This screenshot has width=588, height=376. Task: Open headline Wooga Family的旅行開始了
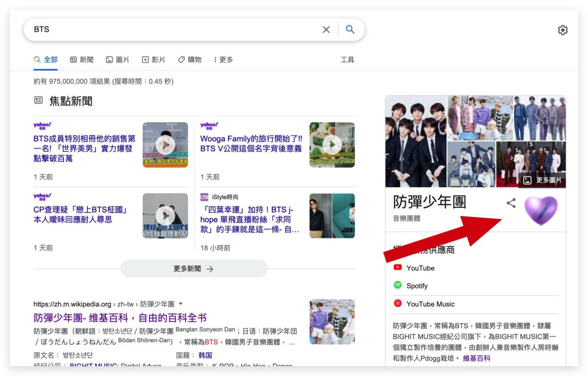pos(251,144)
